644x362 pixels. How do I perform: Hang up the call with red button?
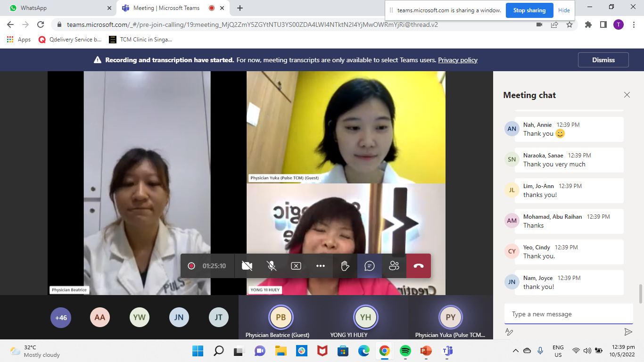coord(419,266)
